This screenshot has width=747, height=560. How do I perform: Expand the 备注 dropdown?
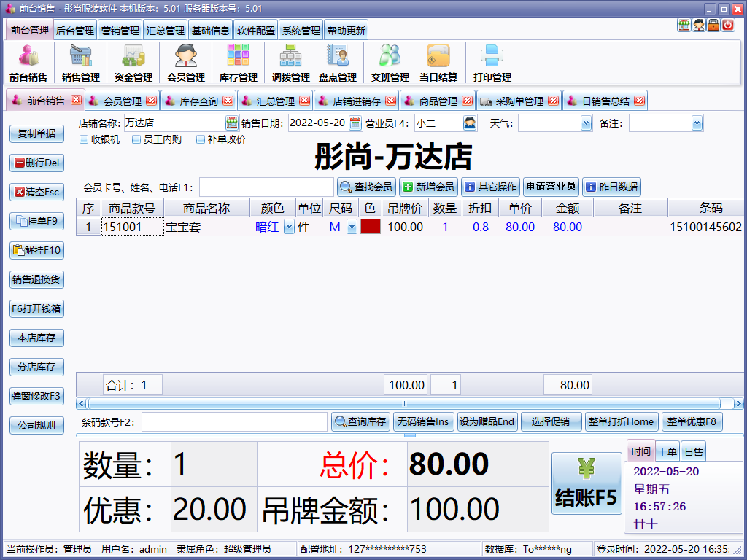pyautogui.click(x=697, y=123)
